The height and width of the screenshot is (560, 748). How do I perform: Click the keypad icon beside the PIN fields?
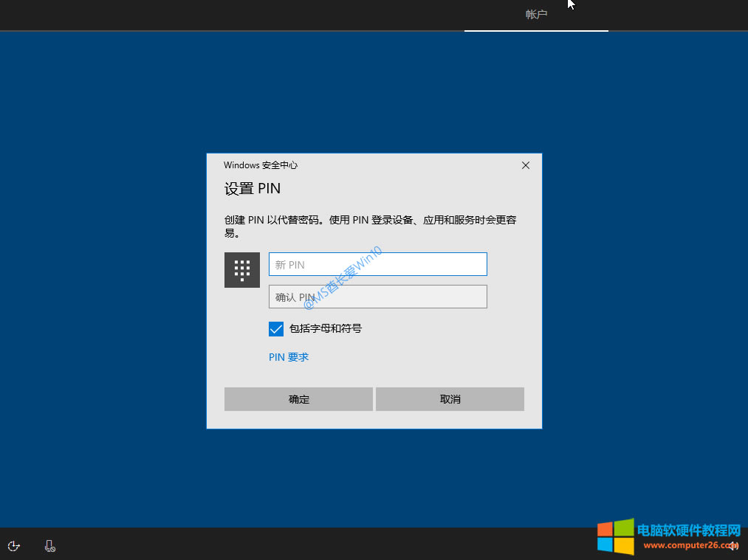[242, 270]
